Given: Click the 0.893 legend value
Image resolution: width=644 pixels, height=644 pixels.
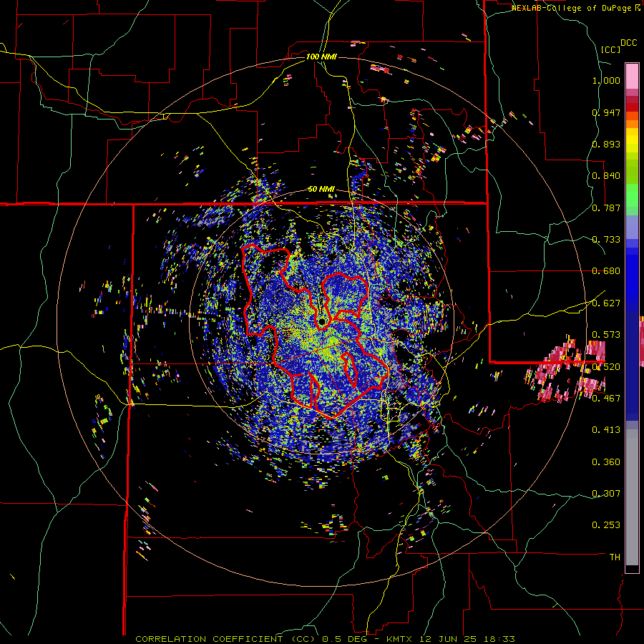Looking at the screenshot, I should [x=606, y=144].
